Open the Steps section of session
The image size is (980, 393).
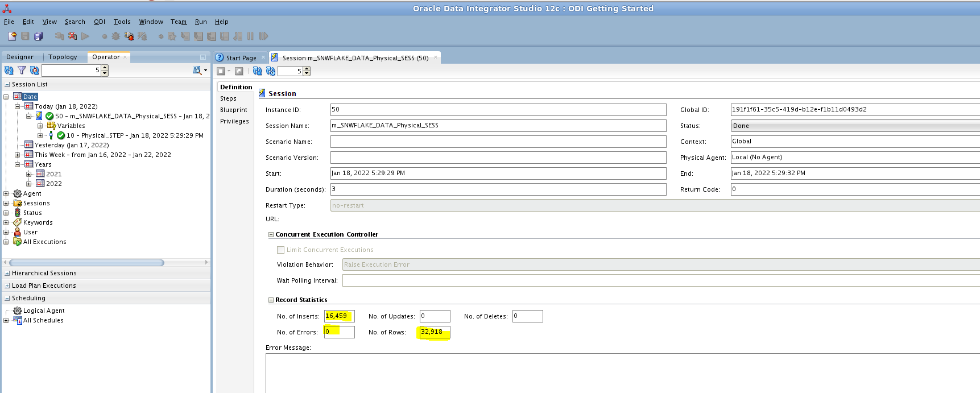click(x=228, y=98)
